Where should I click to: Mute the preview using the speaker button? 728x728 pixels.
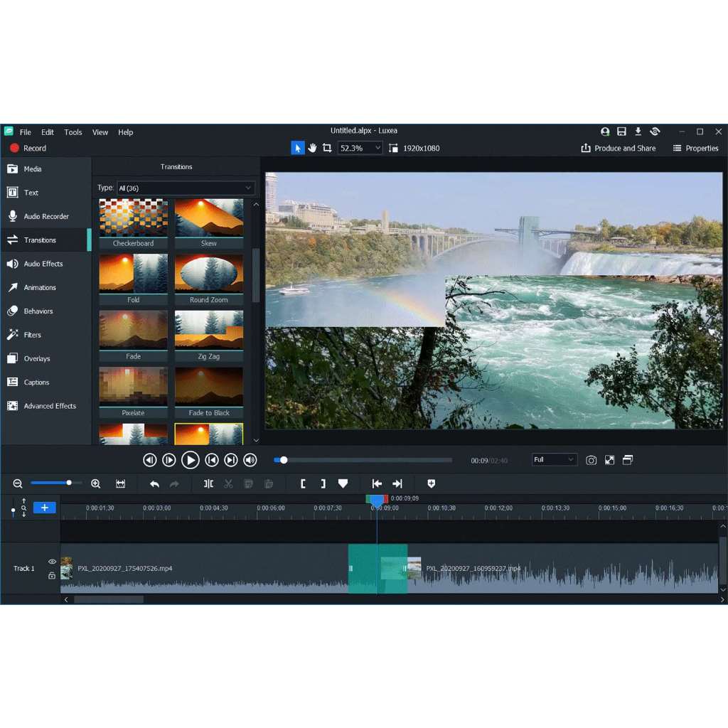[250, 460]
